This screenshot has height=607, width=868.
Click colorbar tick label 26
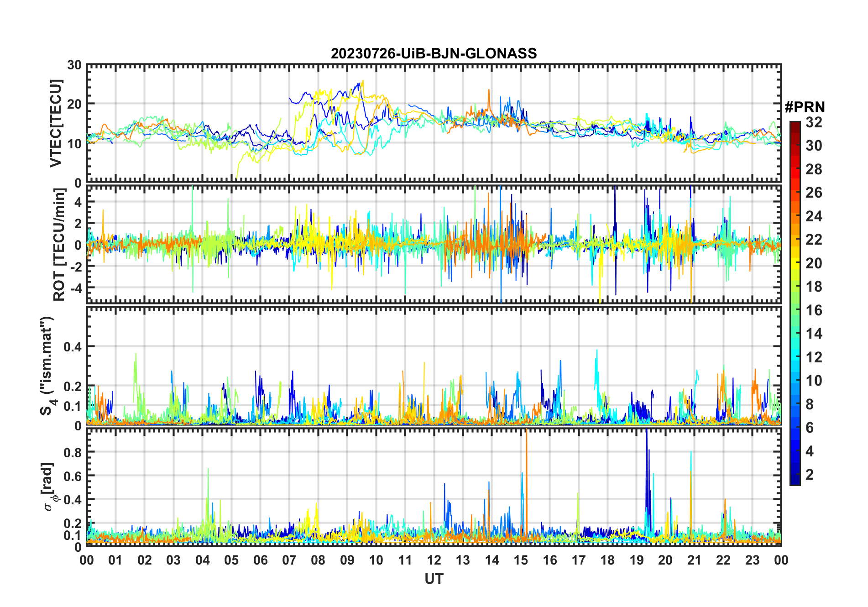click(x=814, y=193)
